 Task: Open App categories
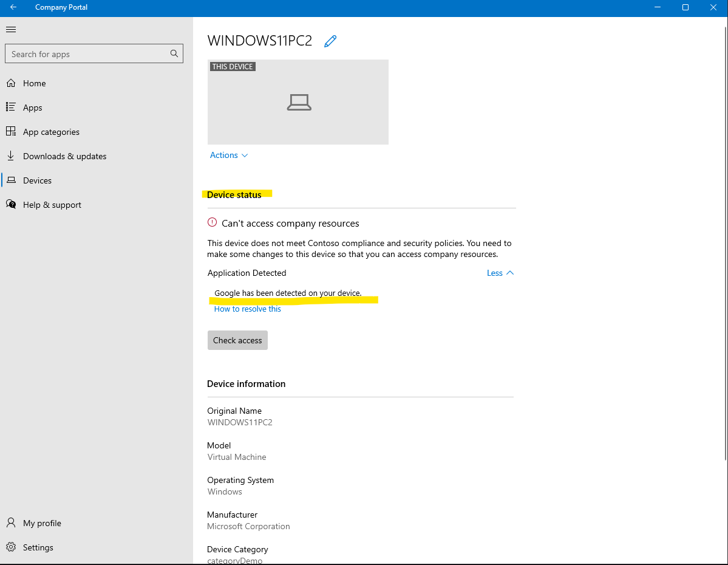(x=51, y=132)
